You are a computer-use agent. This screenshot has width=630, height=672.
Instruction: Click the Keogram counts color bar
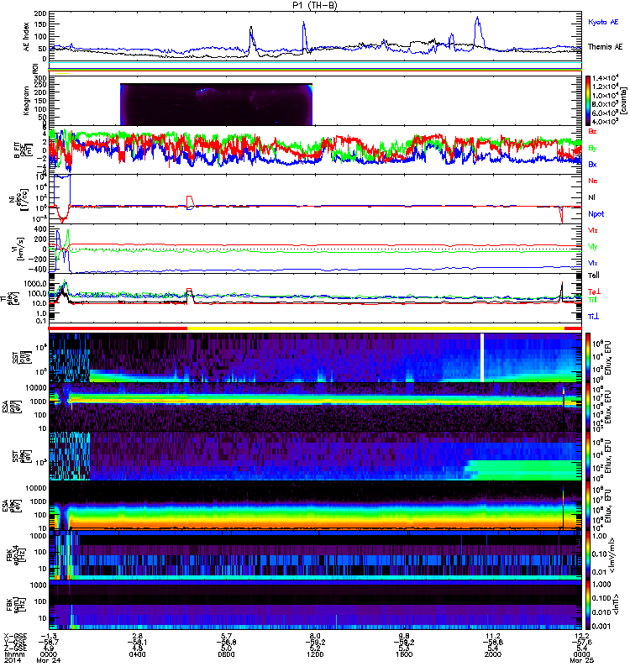click(x=588, y=101)
